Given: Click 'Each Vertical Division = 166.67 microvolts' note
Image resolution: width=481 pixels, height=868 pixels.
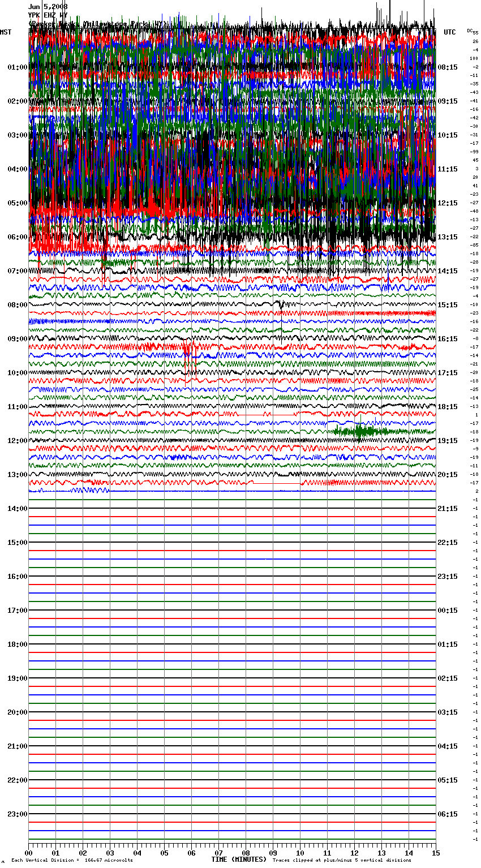Looking at the screenshot, I should 72,860.
